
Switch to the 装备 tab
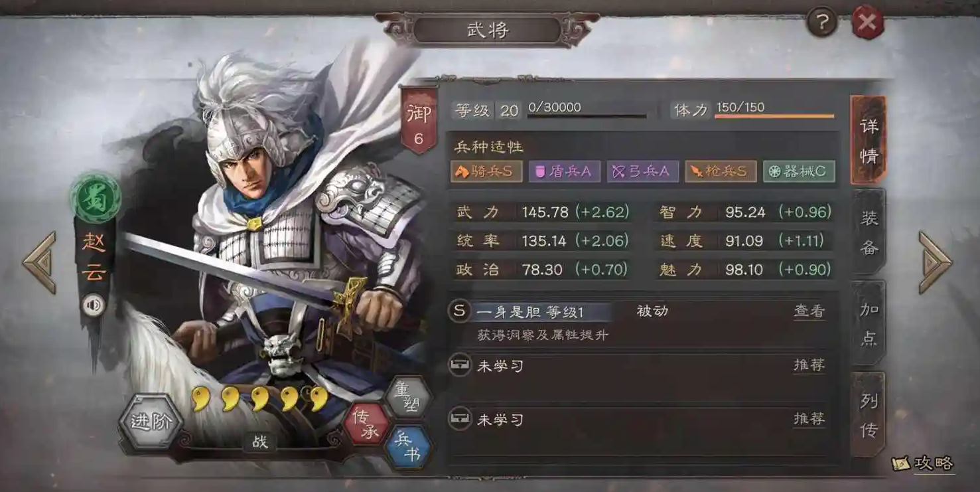point(869,233)
